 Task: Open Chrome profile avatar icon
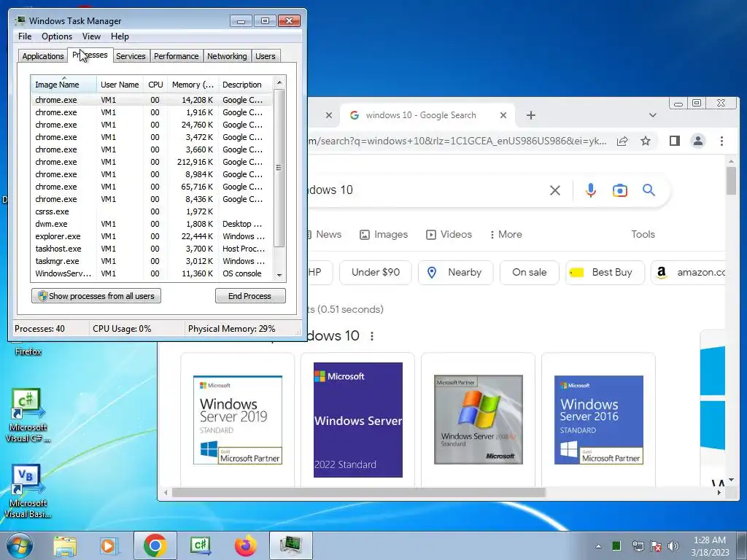tap(698, 141)
